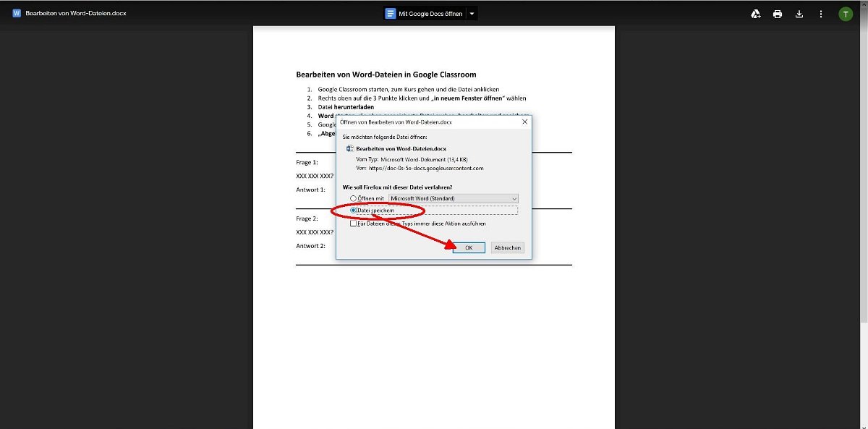Click 'Antwort 1:' in the document
The image size is (868, 429).
pos(310,190)
